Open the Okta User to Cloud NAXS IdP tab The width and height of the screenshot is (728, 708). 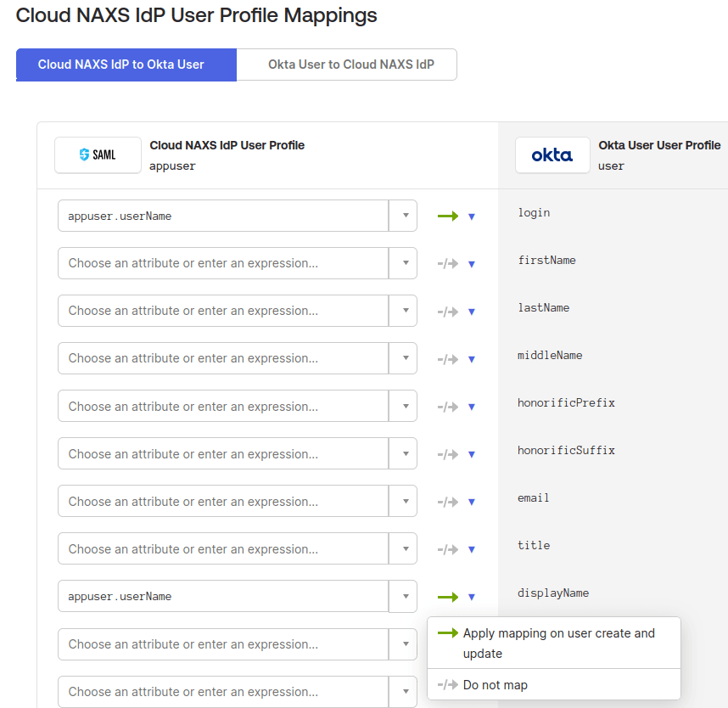coord(347,65)
